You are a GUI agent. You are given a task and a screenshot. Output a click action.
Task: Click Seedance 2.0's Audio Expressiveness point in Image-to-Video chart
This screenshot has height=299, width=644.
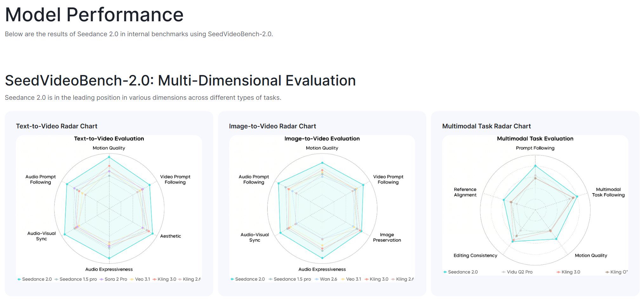coord(322,258)
